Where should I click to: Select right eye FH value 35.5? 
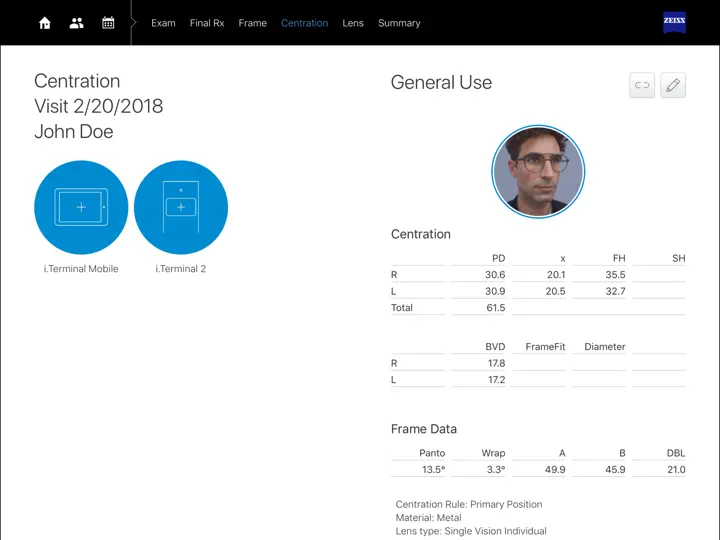click(x=615, y=275)
